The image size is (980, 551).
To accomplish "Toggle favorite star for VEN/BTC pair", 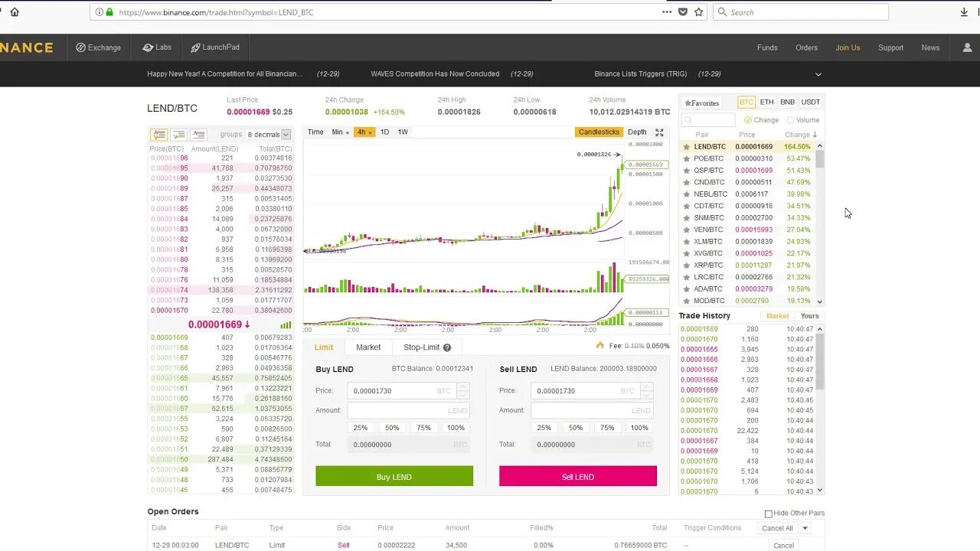I will (687, 230).
